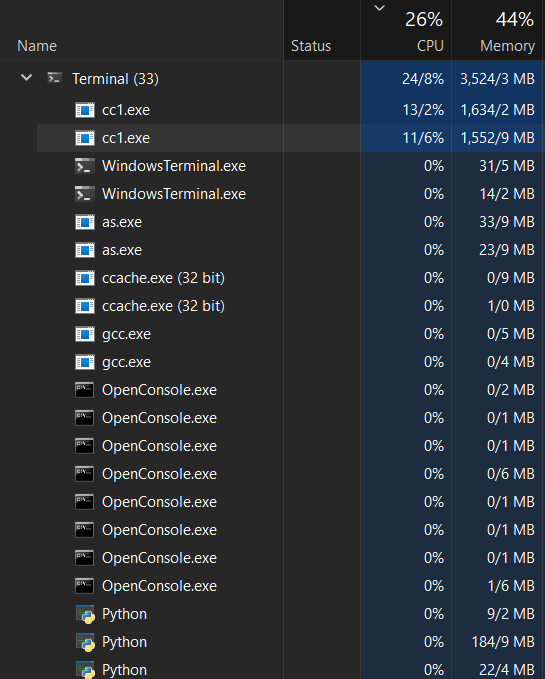The height and width of the screenshot is (679, 545).
Task: Sort by the Status column header
Action: point(311,46)
